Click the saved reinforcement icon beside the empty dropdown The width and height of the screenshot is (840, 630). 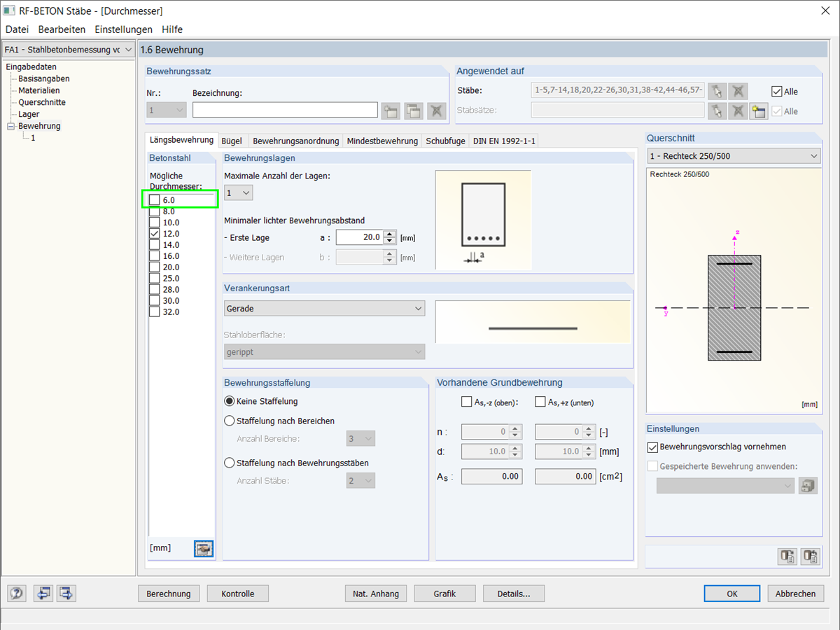[808, 486]
